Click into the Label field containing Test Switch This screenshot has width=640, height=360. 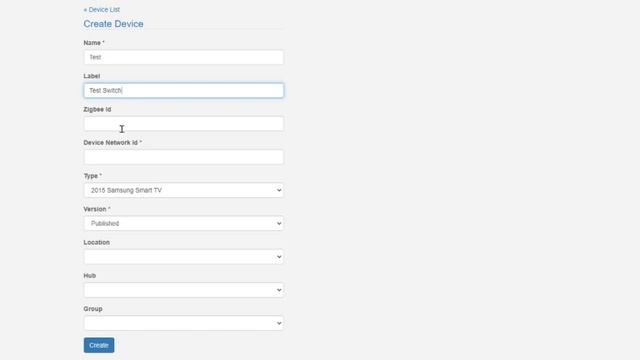184,90
